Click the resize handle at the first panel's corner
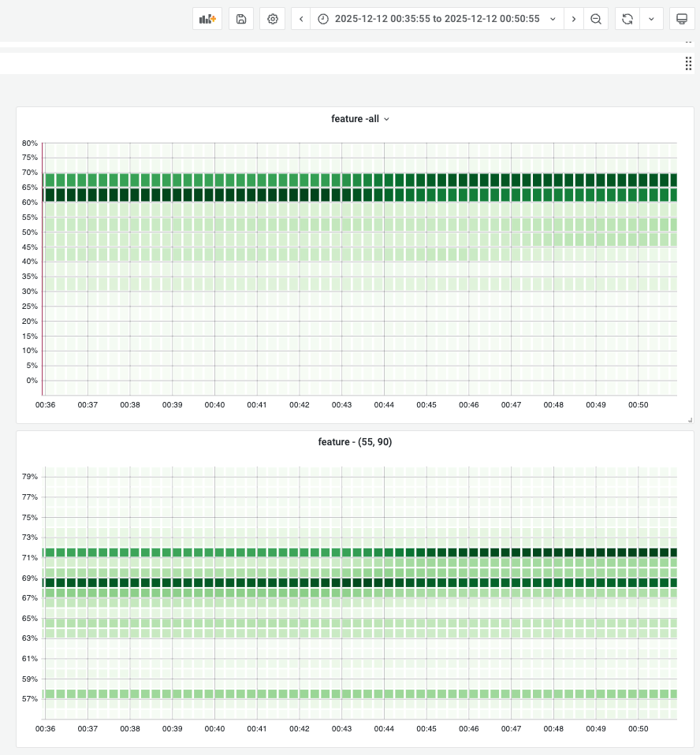 coord(690,421)
